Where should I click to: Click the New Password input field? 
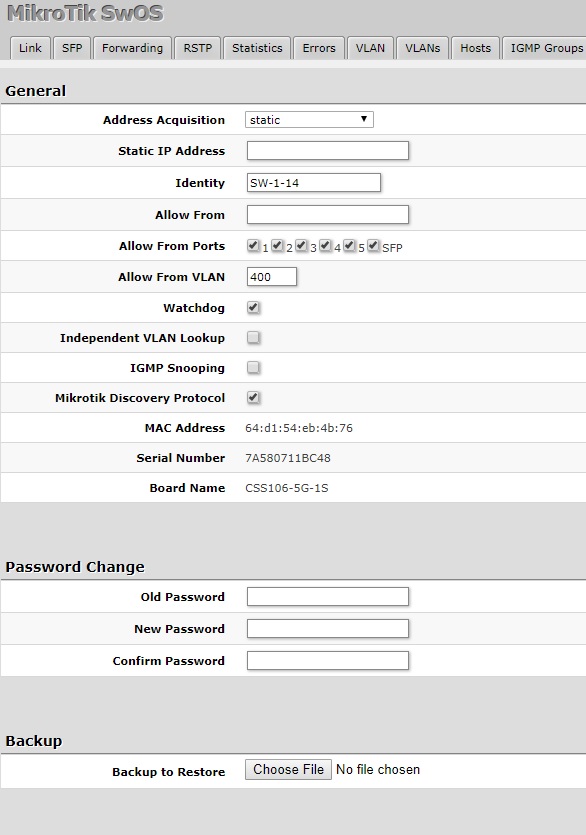327,628
